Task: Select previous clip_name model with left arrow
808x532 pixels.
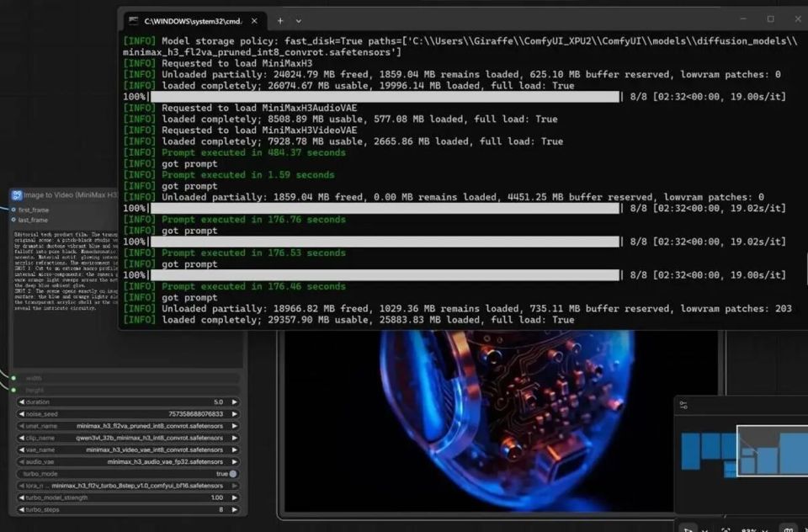Action: click(22, 438)
